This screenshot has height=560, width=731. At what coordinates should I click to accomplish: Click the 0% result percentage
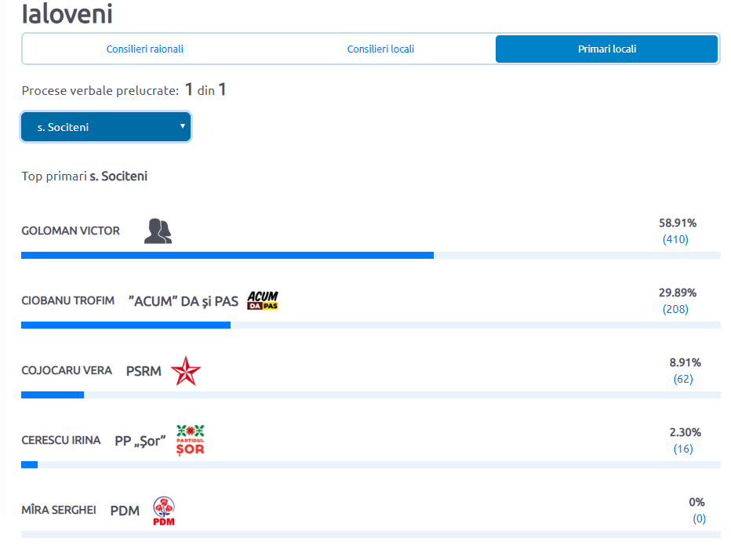coord(697,503)
